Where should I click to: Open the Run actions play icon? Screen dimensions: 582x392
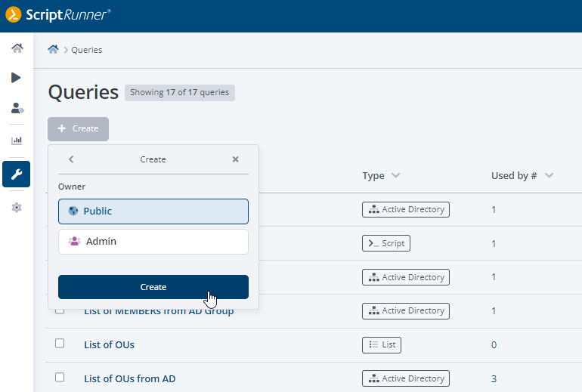click(17, 78)
